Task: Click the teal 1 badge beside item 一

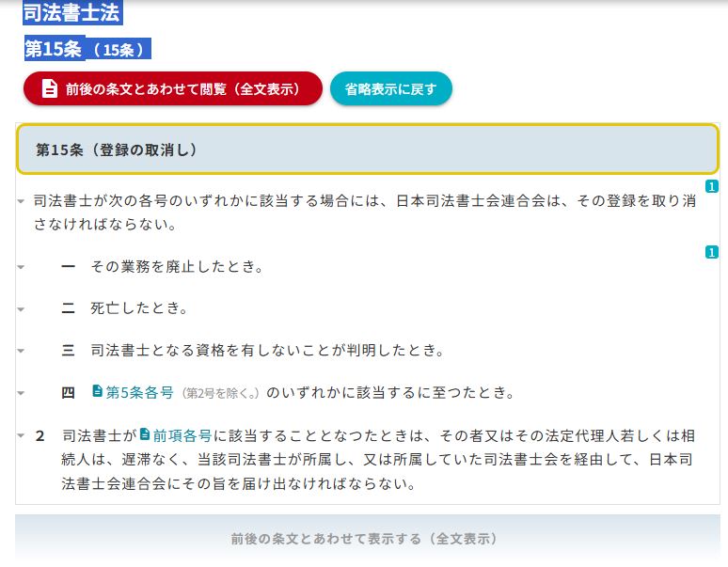Action: 712,252
